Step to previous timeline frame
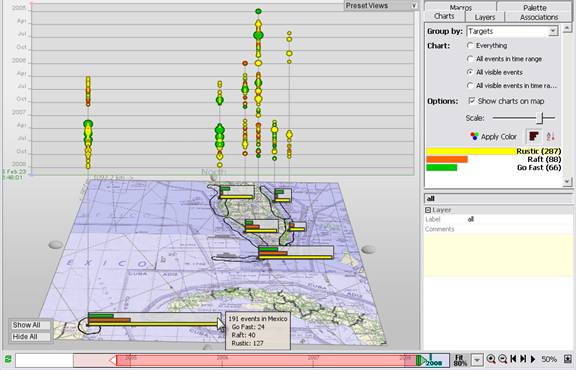 pos(514,359)
